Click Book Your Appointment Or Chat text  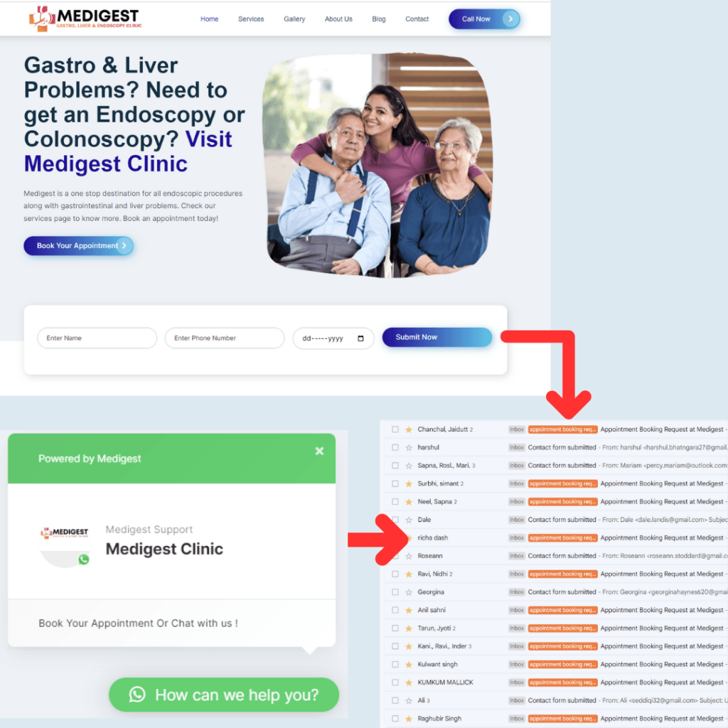click(x=139, y=623)
